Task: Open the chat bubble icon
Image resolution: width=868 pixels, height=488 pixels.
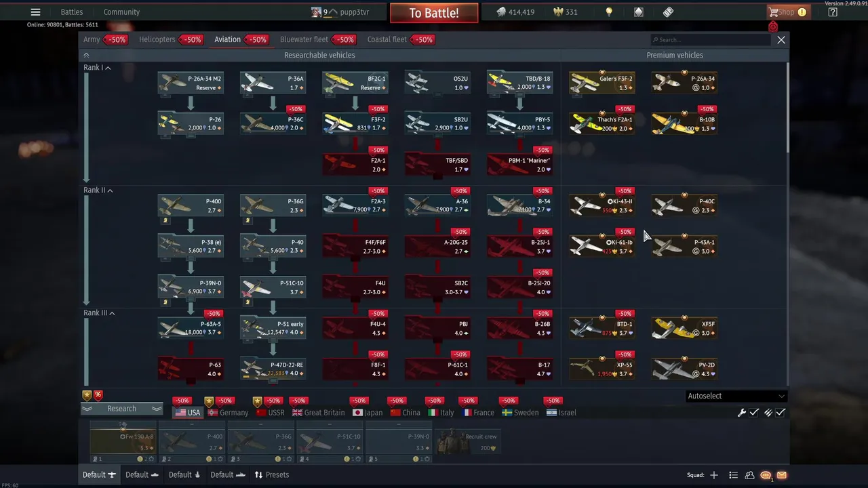Action: click(x=766, y=475)
